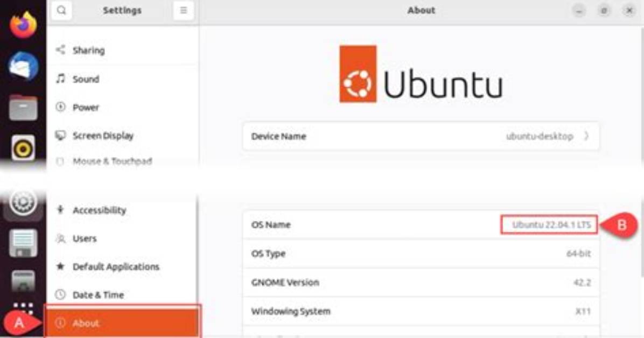This screenshot has height=338, width=644.
Task: Click the Users icon in sidebar
Action: 60,238
